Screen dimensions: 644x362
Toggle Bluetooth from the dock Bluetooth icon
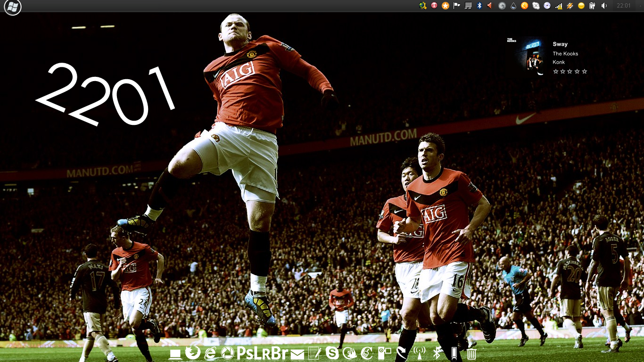437,353
